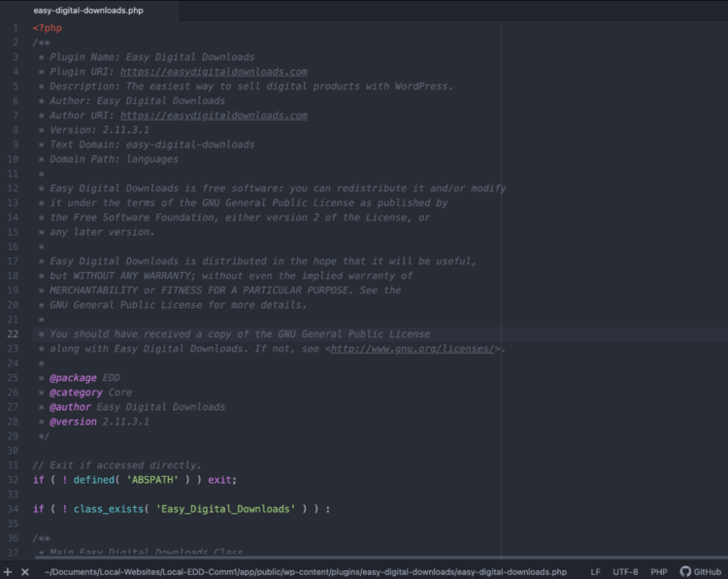Click the plus icon in status bar

pyautogui.click(x=8, y=572)
